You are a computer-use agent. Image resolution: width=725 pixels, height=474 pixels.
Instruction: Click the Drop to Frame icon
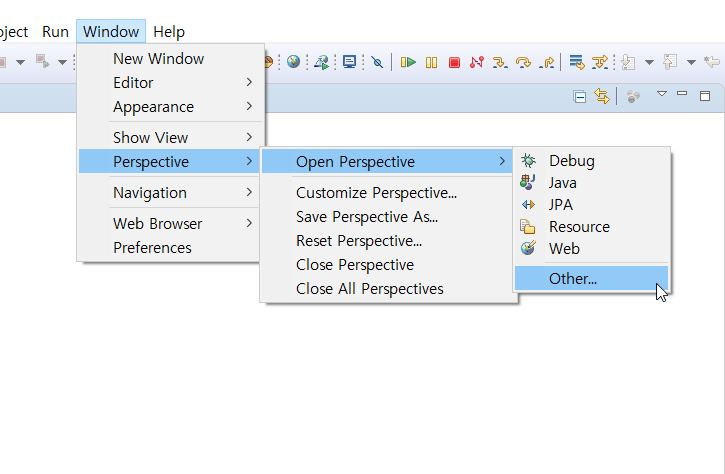[577, 62]
